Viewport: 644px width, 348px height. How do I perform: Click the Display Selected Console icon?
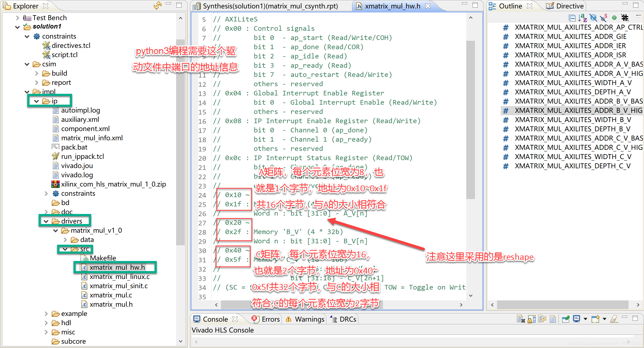576,319
